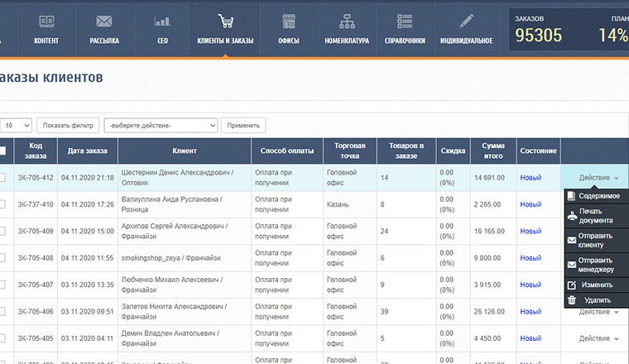Check the row ЗК-705-406 checkbox

(2, 312)
